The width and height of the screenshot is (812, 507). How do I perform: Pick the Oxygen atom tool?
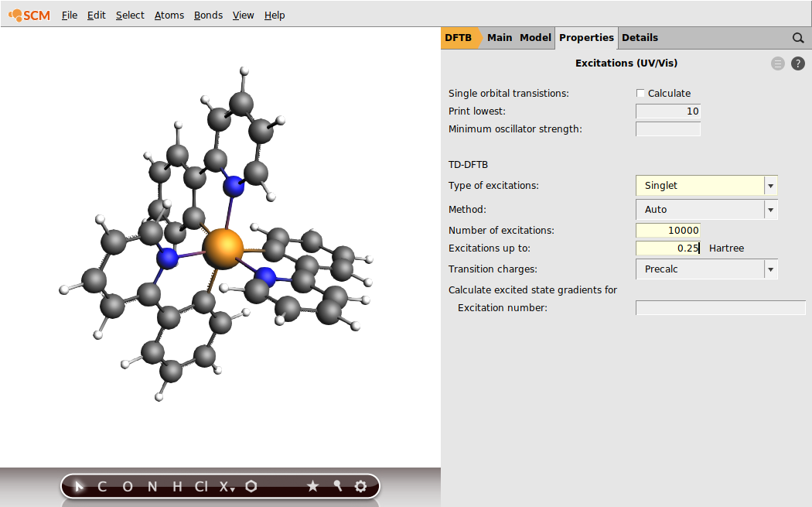point(127,486)
